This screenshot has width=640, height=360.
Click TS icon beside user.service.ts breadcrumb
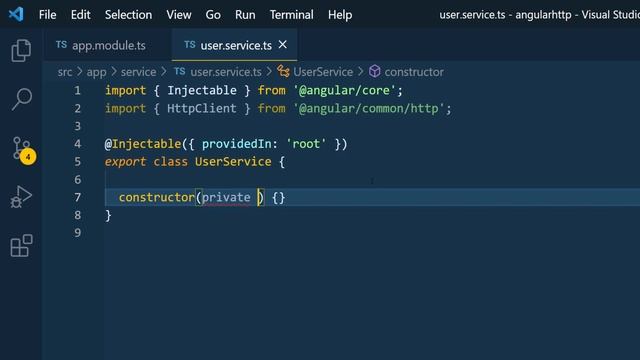click(180, 71)
